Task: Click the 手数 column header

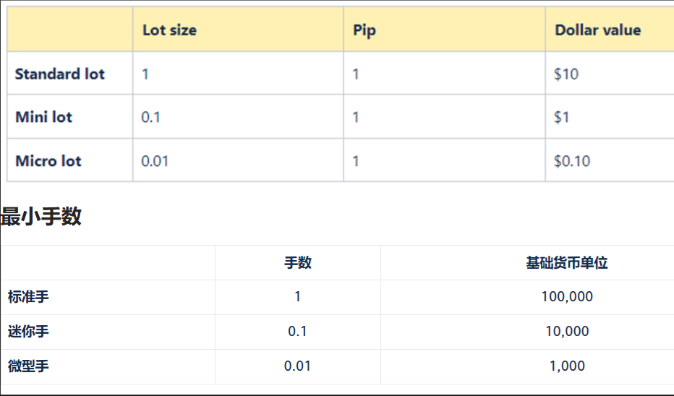Action: tap(297, 263)
